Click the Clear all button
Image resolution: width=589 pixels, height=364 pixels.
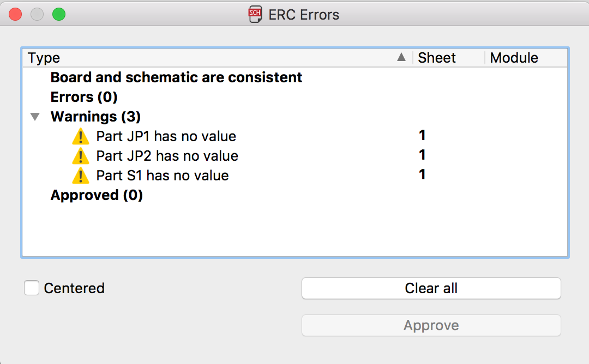(431, 288)
